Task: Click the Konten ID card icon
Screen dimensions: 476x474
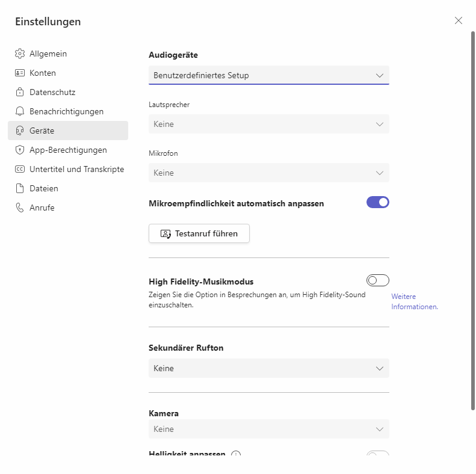Action: [x=19, y=73]
